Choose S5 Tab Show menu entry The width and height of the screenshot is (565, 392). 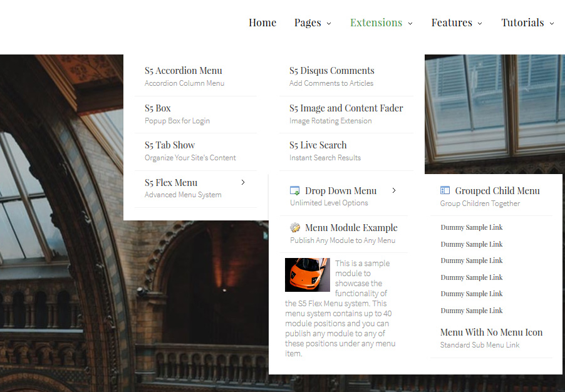[x=170, y=145]
